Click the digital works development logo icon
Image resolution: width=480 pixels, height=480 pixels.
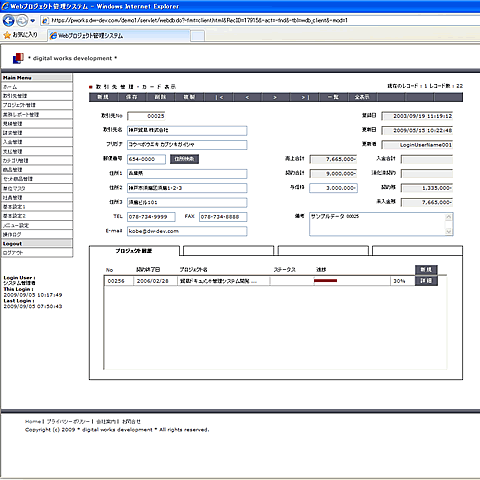[18, 58]
